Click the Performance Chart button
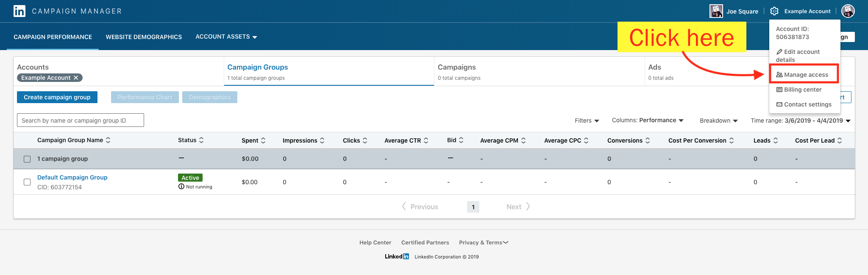The width and height of the screenshot is (868, 275). 145,97
